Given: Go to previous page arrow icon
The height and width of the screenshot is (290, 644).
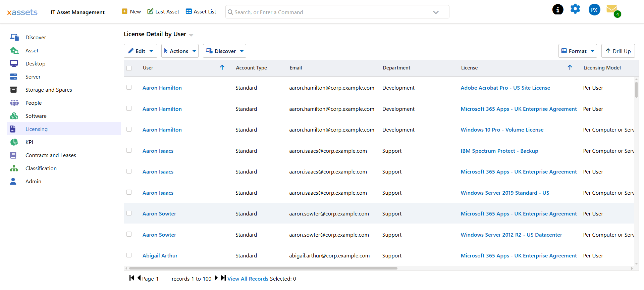Looking at the screenshot, I should click(139, 278).
